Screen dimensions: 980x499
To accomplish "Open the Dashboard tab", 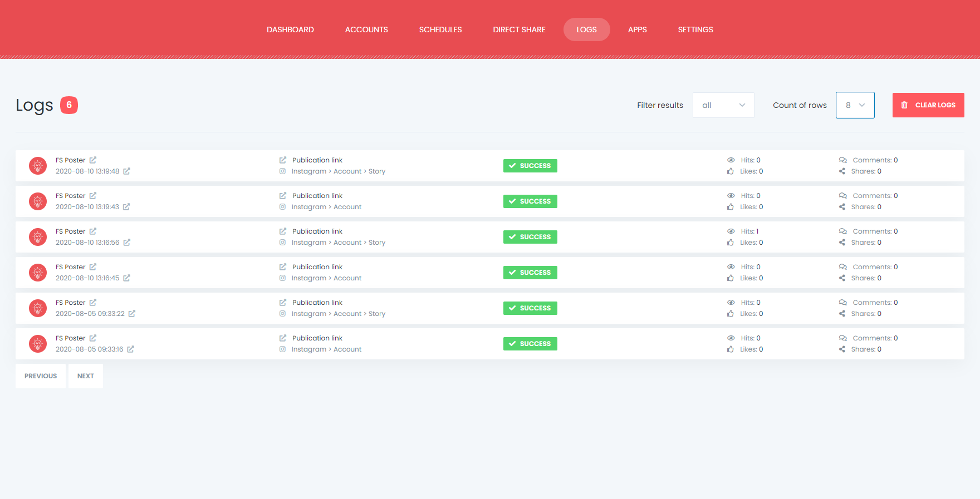I will (x=290, y=29).
